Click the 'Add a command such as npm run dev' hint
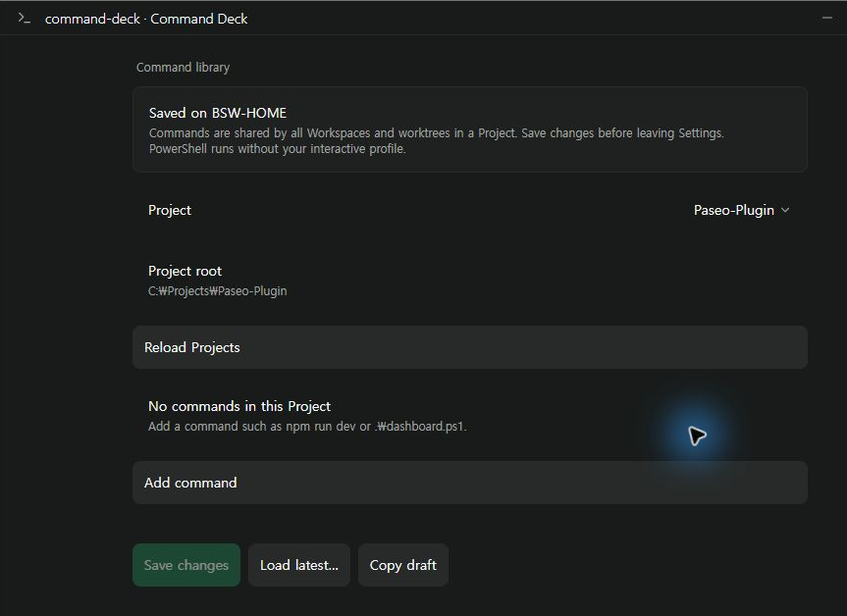Viewport: 847px width, 616px height. [x=307, y=427]
